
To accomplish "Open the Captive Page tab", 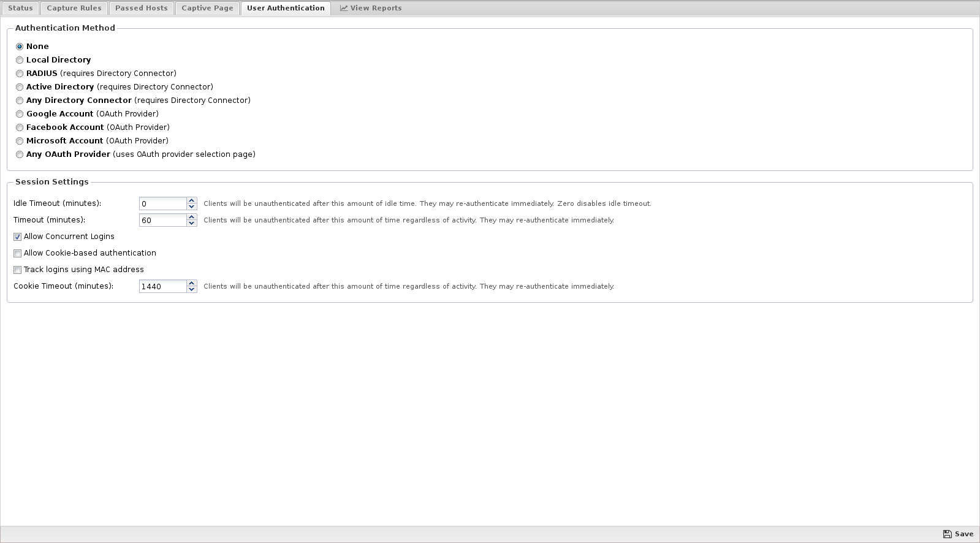I will tap(207, 8).
